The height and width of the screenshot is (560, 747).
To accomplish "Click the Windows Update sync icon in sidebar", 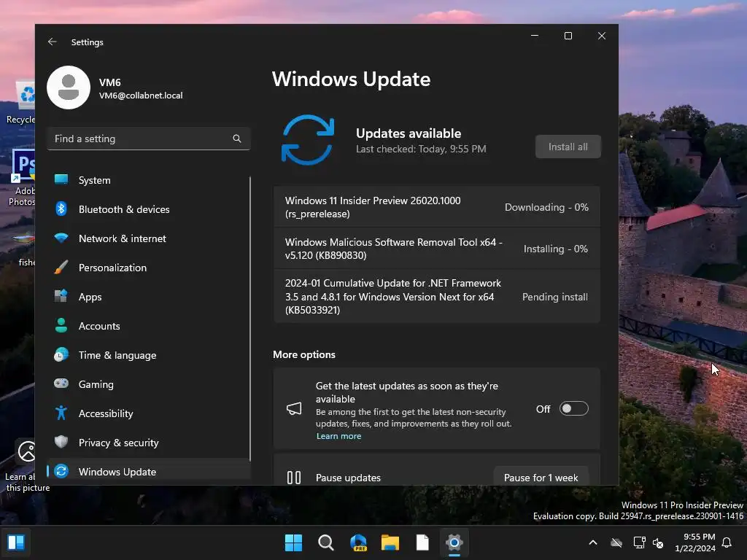I will click(61, 472).
